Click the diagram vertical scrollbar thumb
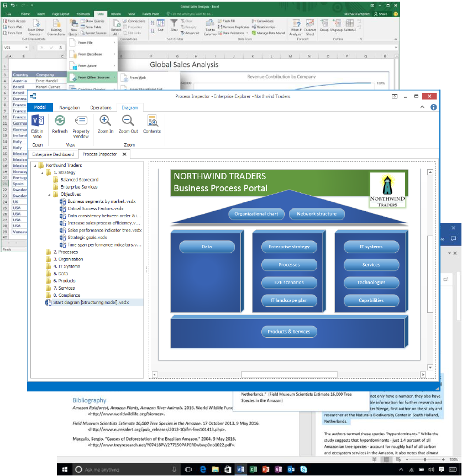 pos(430,274)
